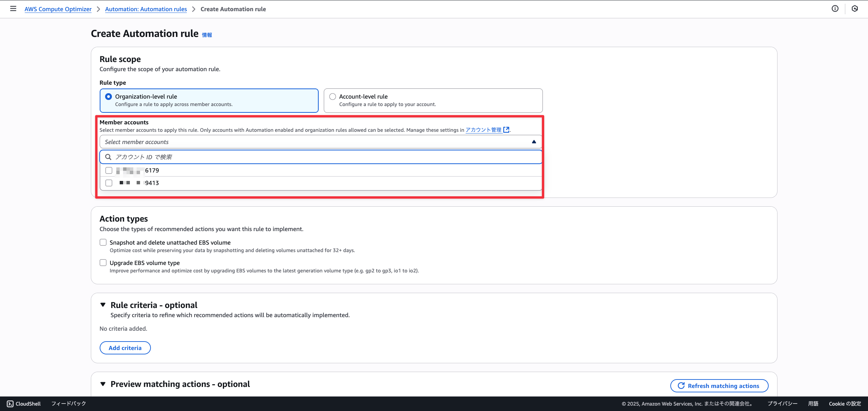The image size is (868, 411).
Task: Select the Organization-level rule option
Action: click(x=108, y=97)
